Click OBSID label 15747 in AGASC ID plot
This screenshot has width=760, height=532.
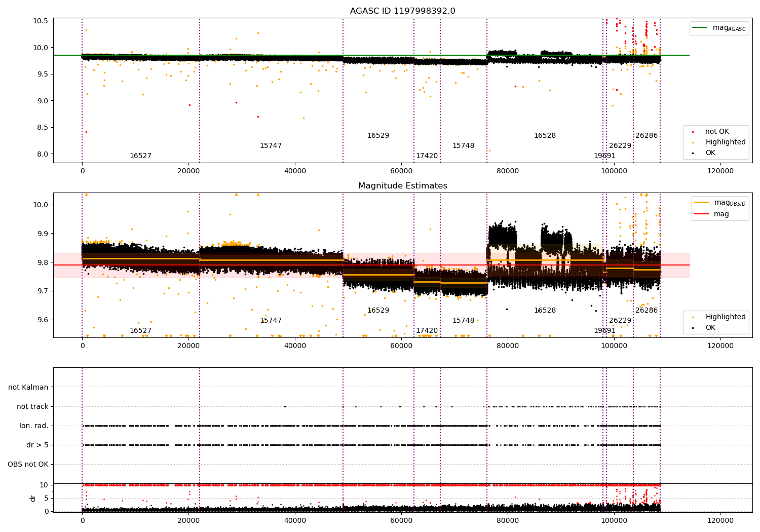[x=271, y=146]
